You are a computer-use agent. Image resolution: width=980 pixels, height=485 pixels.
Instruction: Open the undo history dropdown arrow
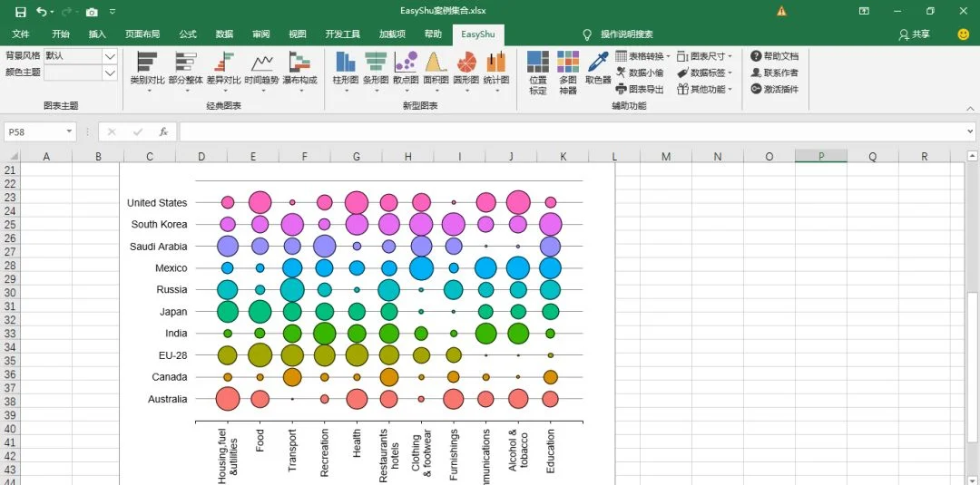point(52,11)
